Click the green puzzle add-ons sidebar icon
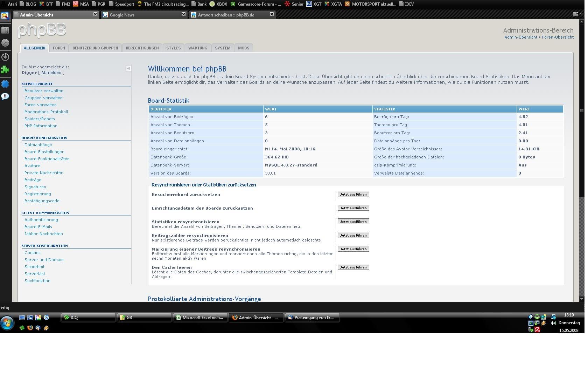 [5, 70]
